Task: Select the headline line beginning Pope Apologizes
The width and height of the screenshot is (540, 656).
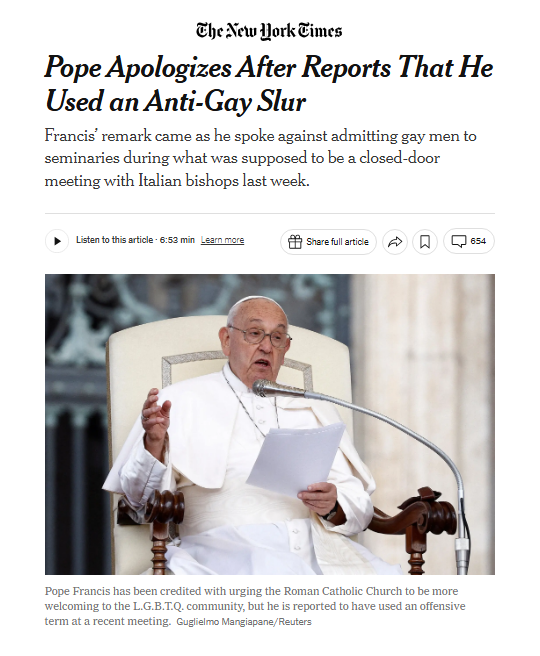Action: (x=269, y=67)
